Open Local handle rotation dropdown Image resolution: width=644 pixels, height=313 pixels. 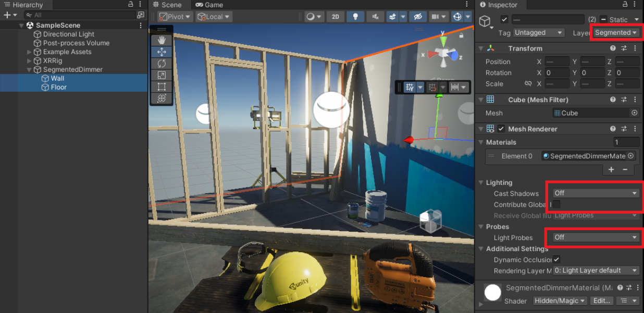tap(214, 17)
